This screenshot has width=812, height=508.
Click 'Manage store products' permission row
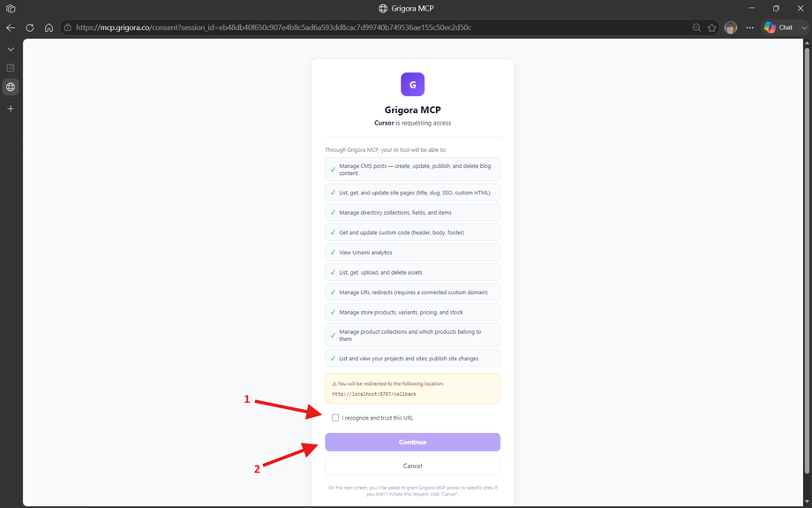point(413,313)
